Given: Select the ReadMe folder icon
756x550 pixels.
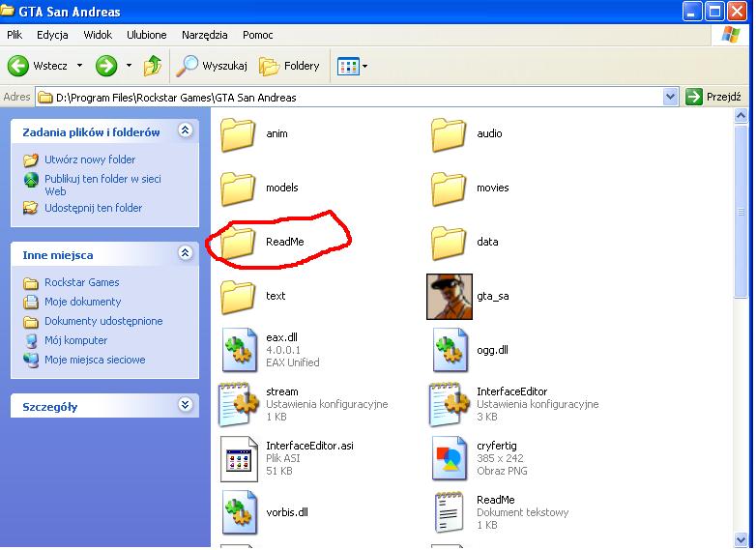Looking at the screenshot, I should point(238,243).
